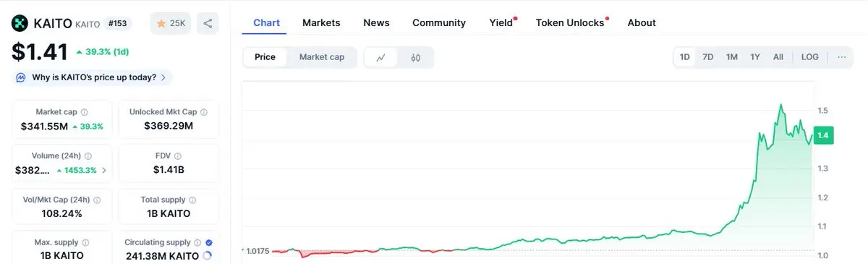
Task: Switch to the candlestick chart icon
Action: [x=415, y=57]
